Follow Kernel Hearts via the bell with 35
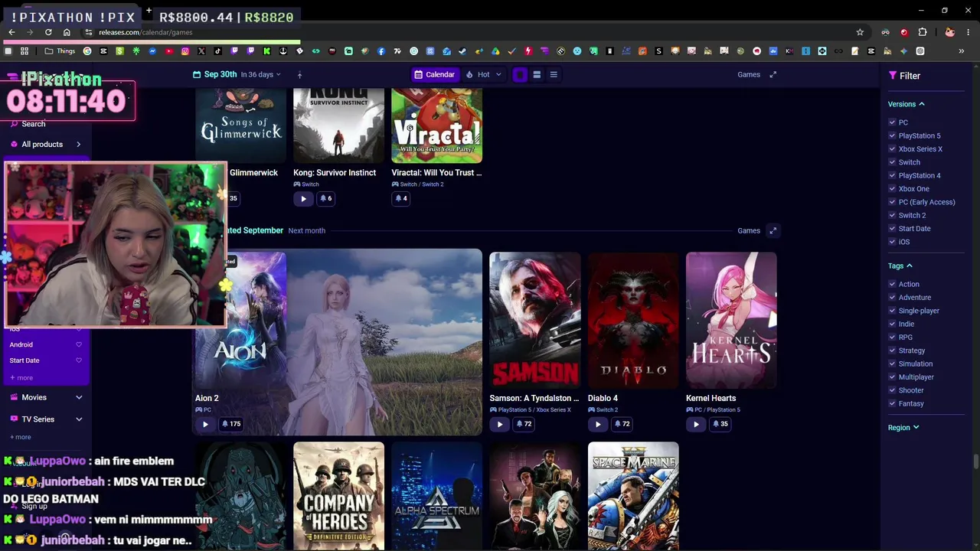The height and width of the screenshot is (551, 980). 720,424
